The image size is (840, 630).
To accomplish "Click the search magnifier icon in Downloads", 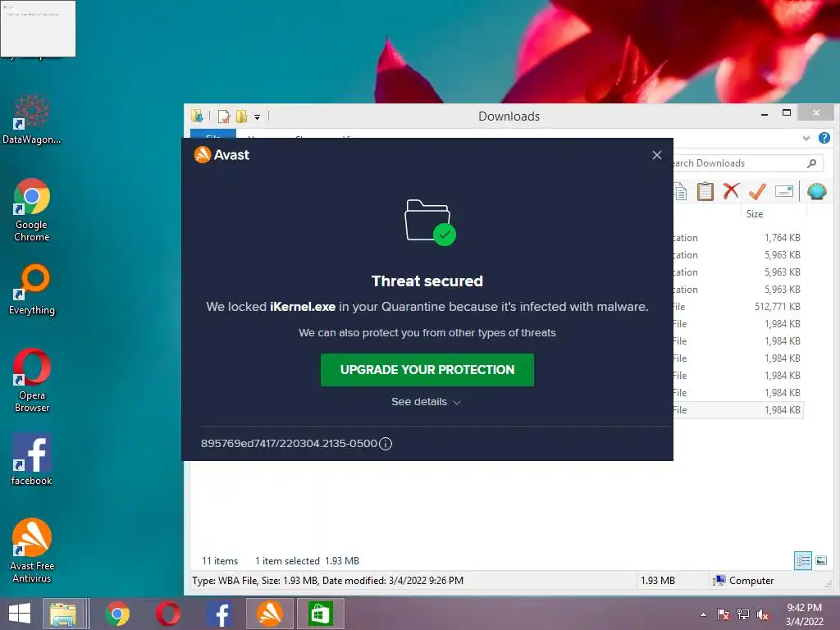I will [x=812, y=163].
